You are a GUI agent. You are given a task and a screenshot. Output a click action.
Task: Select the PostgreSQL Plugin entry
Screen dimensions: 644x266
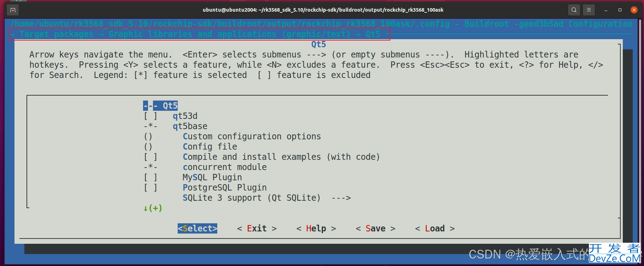[225, 188]
